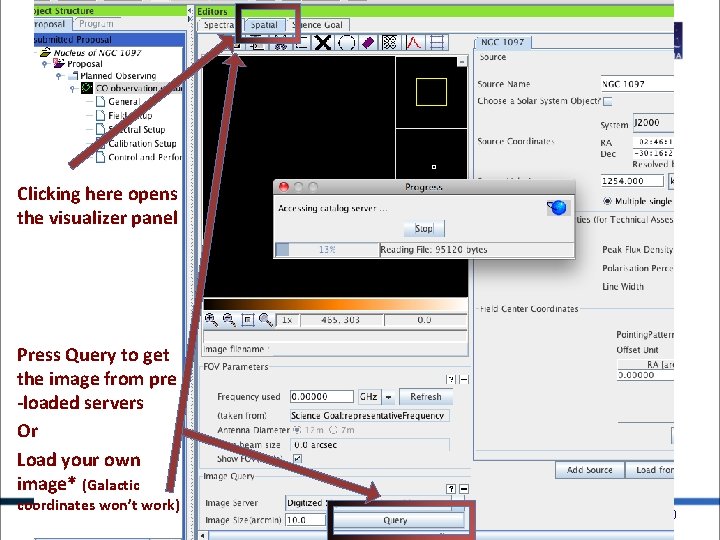The width and height of the screenshot is (720, 540).
Task: Click the globe icon in Progress dialog
Action: click(x=558, y=208)
